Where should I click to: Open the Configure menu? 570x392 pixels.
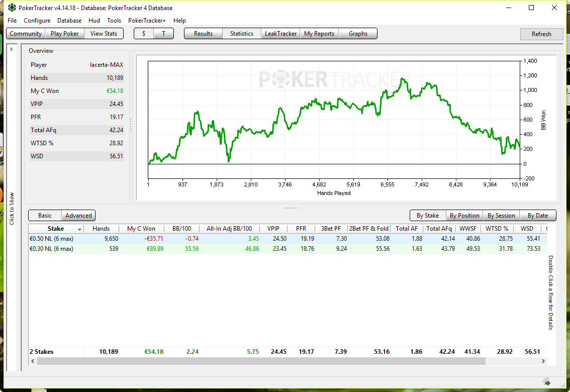37,21
